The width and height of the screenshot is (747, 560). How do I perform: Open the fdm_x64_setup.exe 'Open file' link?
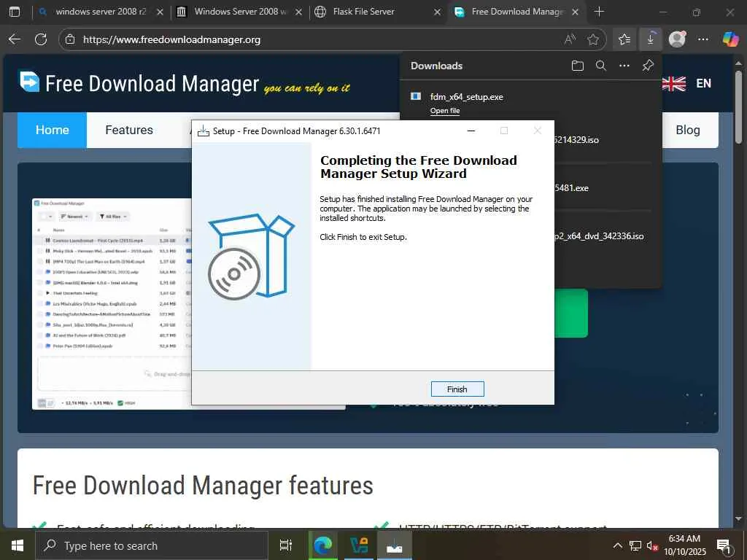(x=445, y=111)
